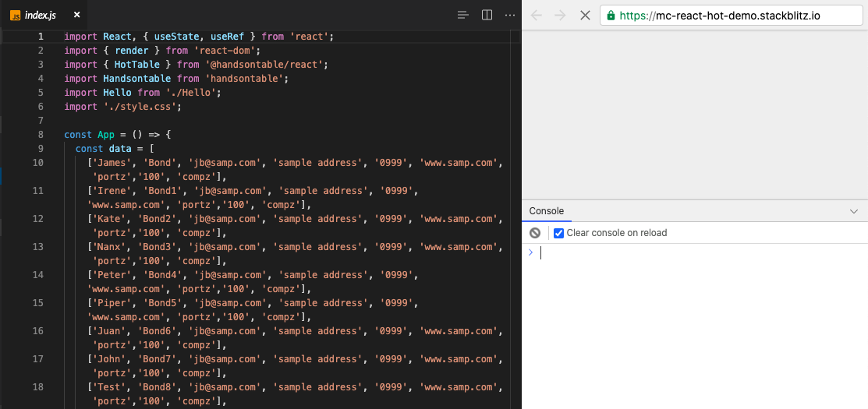Click '@handsontable/react' import string
The width and height of the screenshot is (868, 409).
tap(264, 65)
